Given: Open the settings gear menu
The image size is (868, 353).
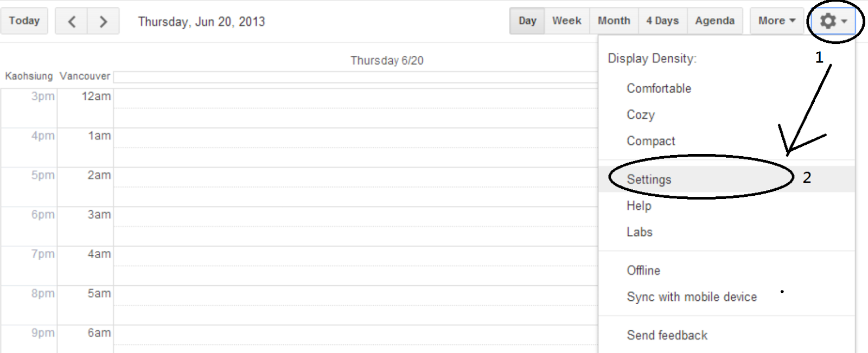Looking at the screenshot, I should click(827, 21).
